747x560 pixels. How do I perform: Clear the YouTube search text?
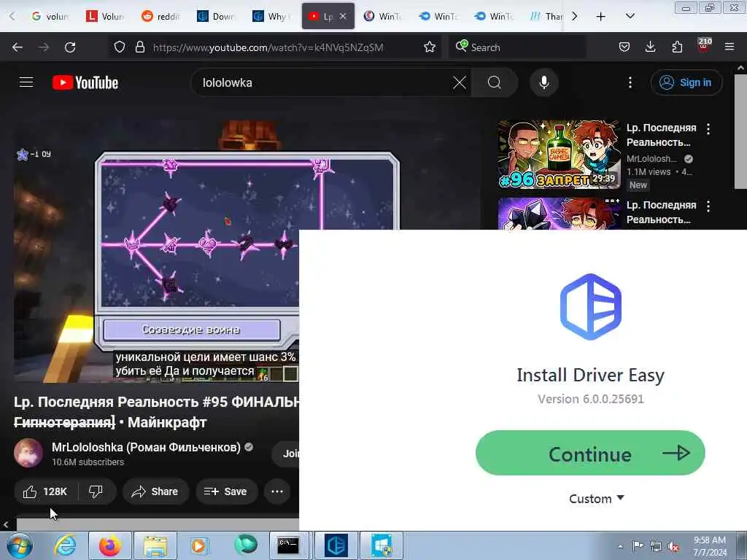pyautogui.click(x=460, y=83)
